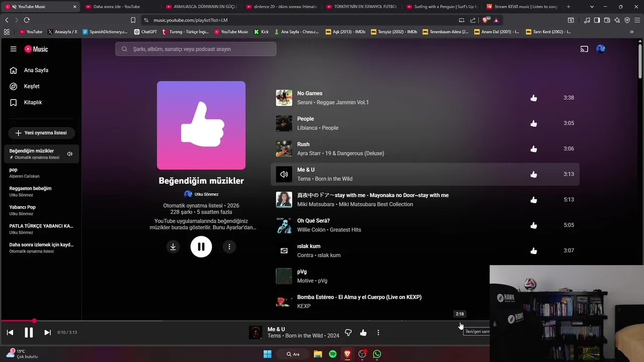The width and height of the screenshot is (644, 362).
Task: Click the No Games album thumbnail
Action: 284,98
